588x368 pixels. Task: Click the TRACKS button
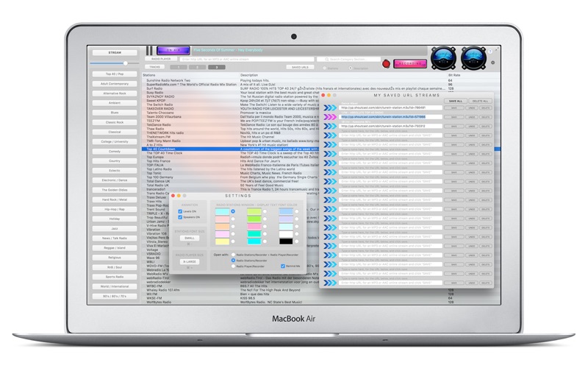tap(154, 67)
